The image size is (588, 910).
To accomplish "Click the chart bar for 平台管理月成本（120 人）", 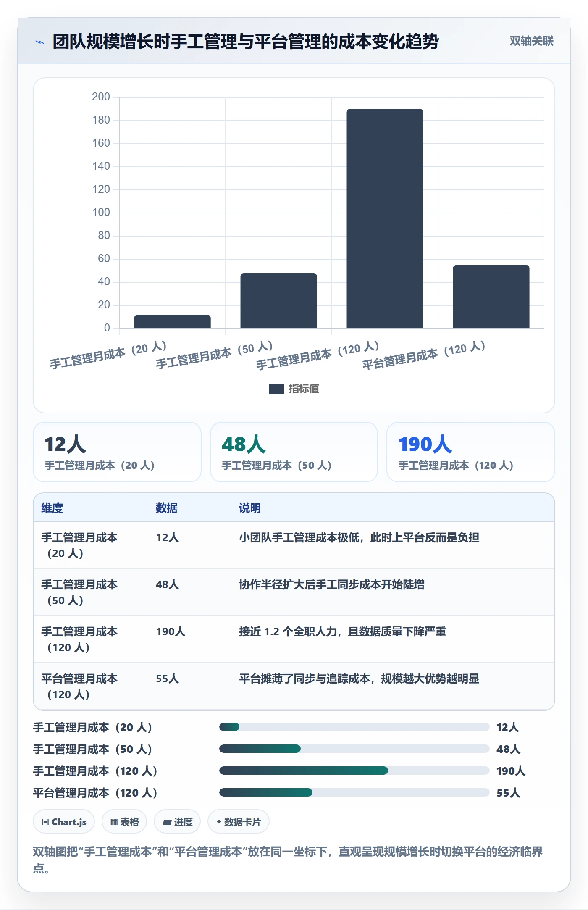I will (x=491, y=297).
